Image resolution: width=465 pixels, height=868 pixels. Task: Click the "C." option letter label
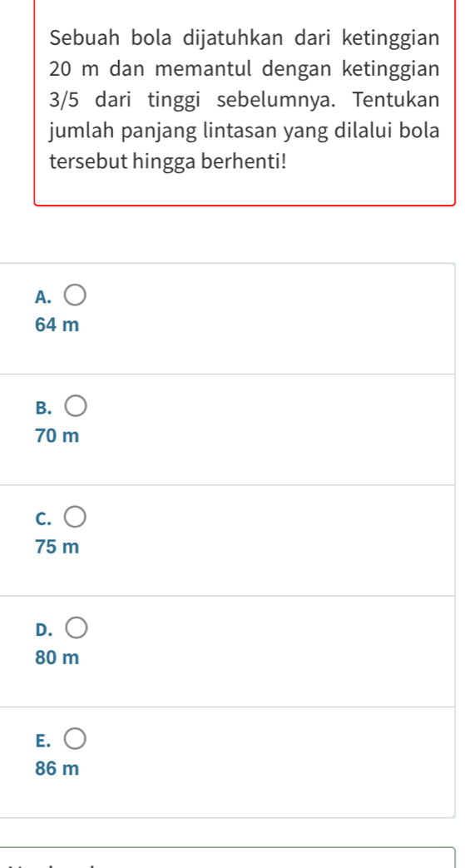(x=43, y=518)
